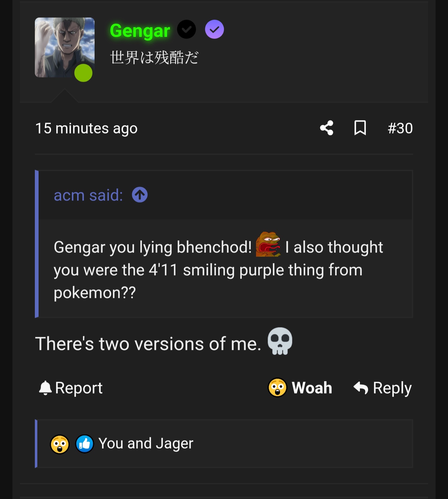The image size is (448, 499).
Task: View who reacted via "You and Jager"
Action: pyautogui.click(x=146, y=444)
